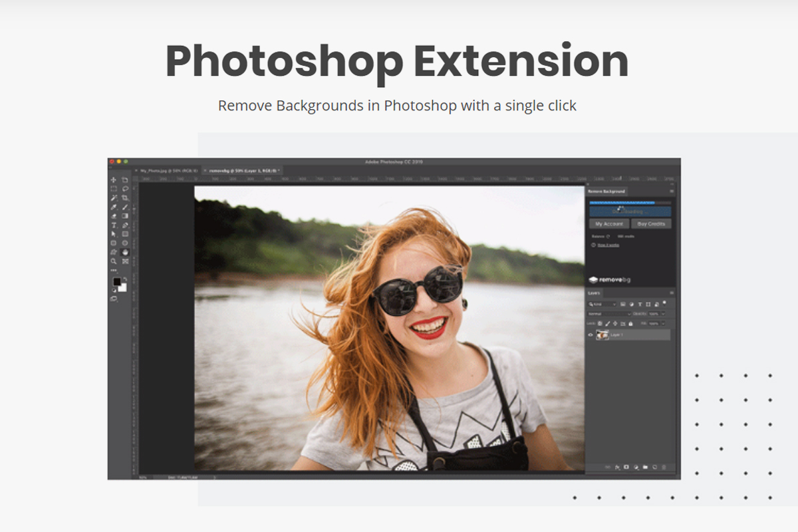Activate the Type tool

114,225
